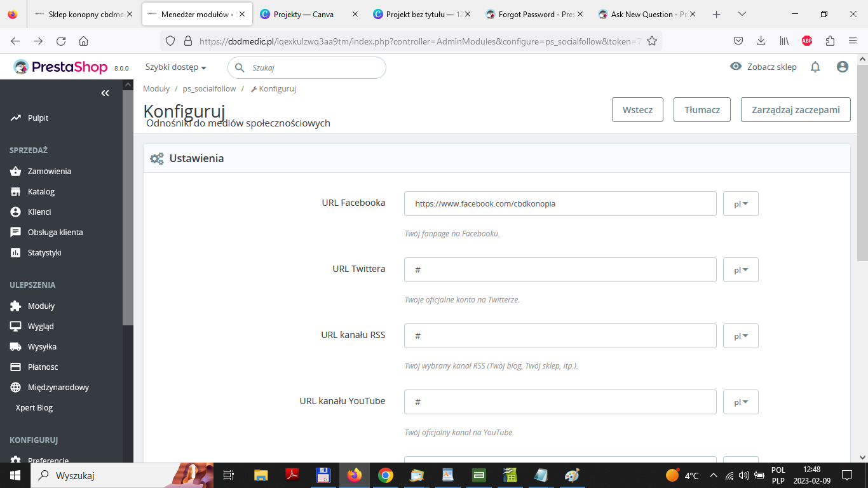This screenshot has width=868, height=488.
Task: Collapse the sidebar with the double-chevron icon
Action: [x=105, y=93]
